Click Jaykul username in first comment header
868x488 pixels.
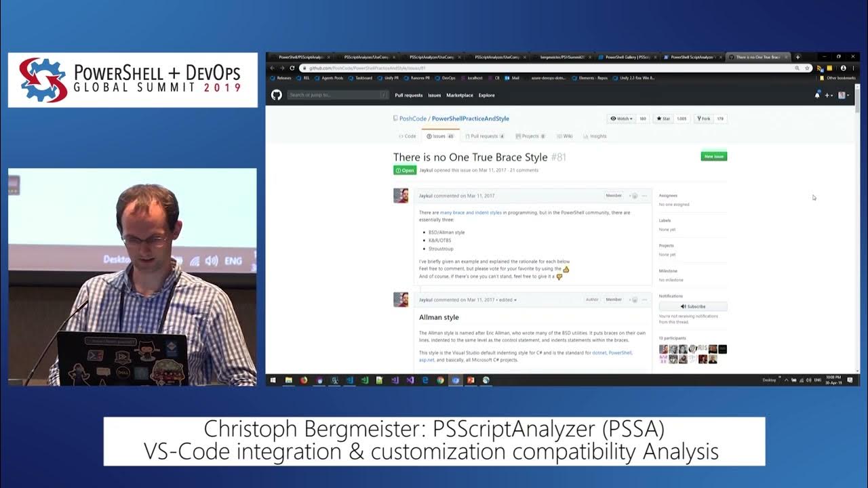point(425,196)
